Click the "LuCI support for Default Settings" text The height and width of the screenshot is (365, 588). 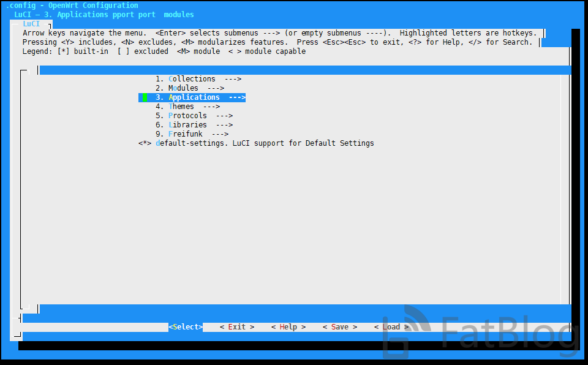pos(303,143)
